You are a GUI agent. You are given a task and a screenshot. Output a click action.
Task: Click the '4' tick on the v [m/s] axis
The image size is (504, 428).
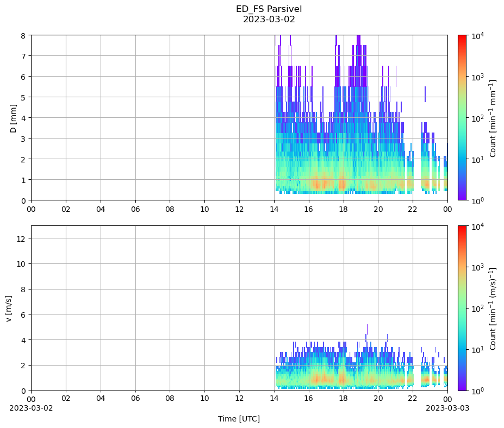[23, 340]
